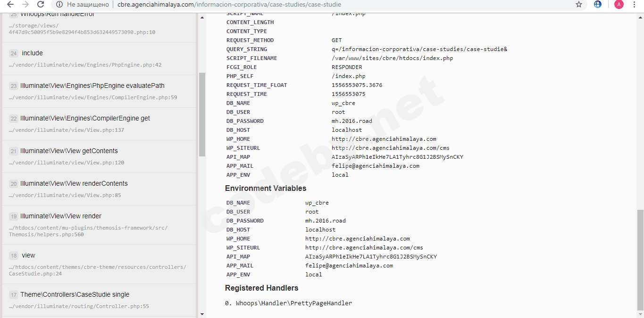Click the Registered Handlers heading
Viewport: 644px width, 318px height.
pyautogui.click(x=262, y=288)
